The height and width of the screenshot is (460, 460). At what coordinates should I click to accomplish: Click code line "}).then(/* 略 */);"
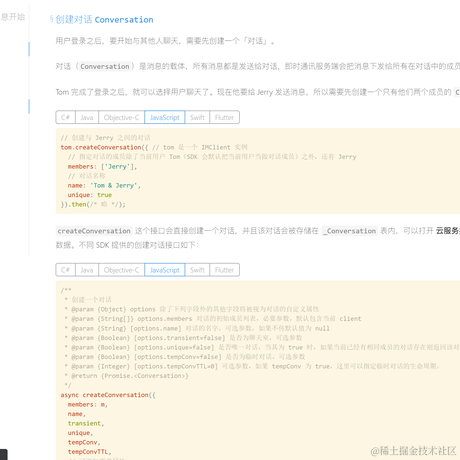point(93,204)
